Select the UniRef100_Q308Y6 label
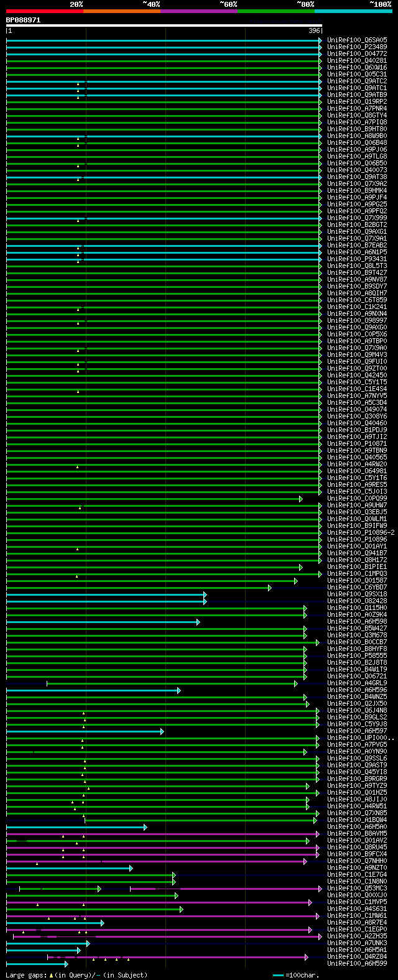 click(x=357, y=417)
